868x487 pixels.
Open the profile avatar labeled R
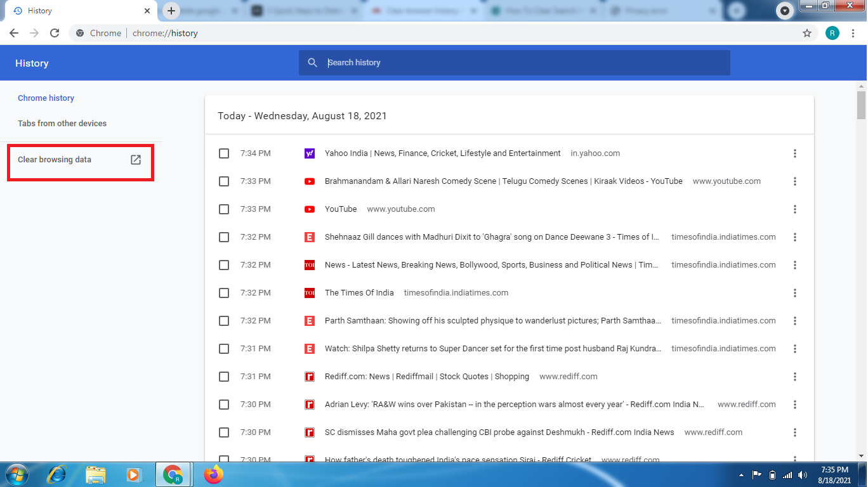coord(832,33)
